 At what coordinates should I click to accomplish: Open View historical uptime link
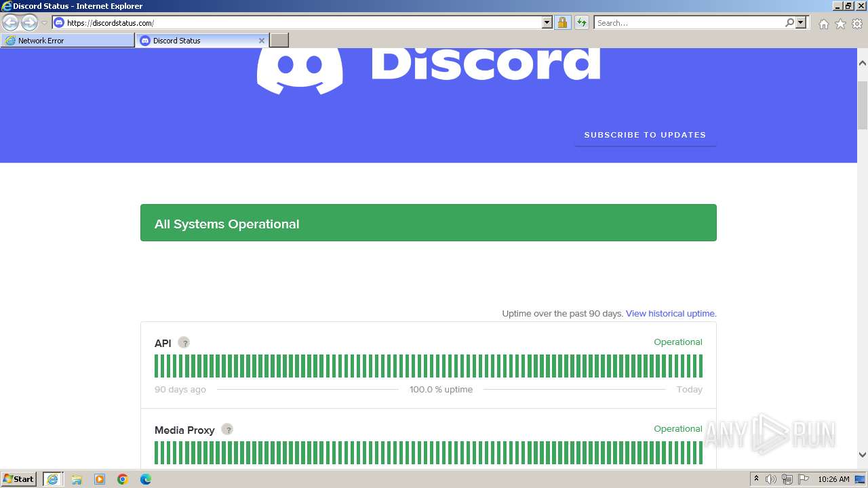tap(671, 313)
